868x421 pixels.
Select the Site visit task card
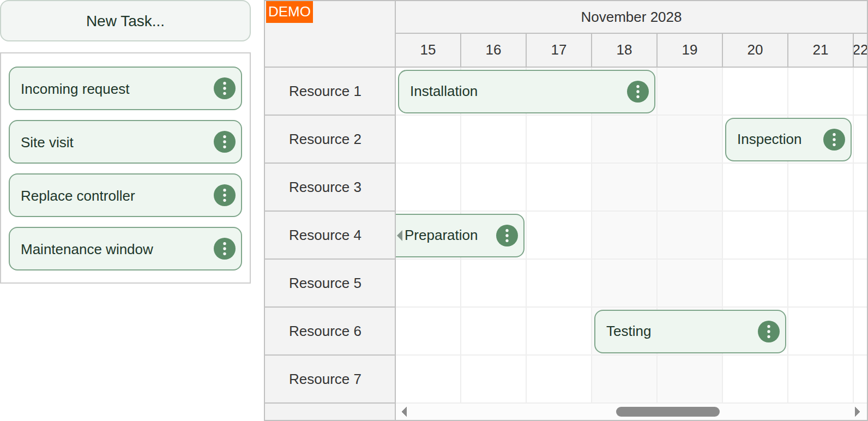125,142
